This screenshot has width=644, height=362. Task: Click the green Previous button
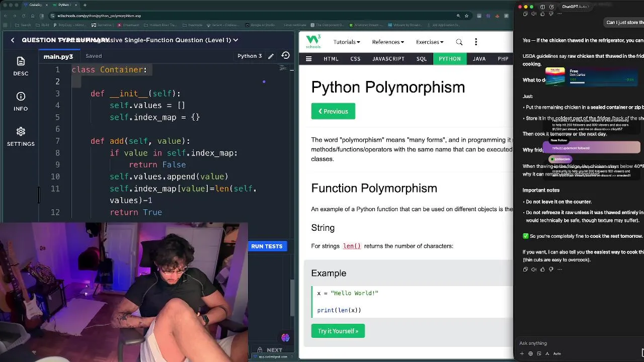pos(333,111)
